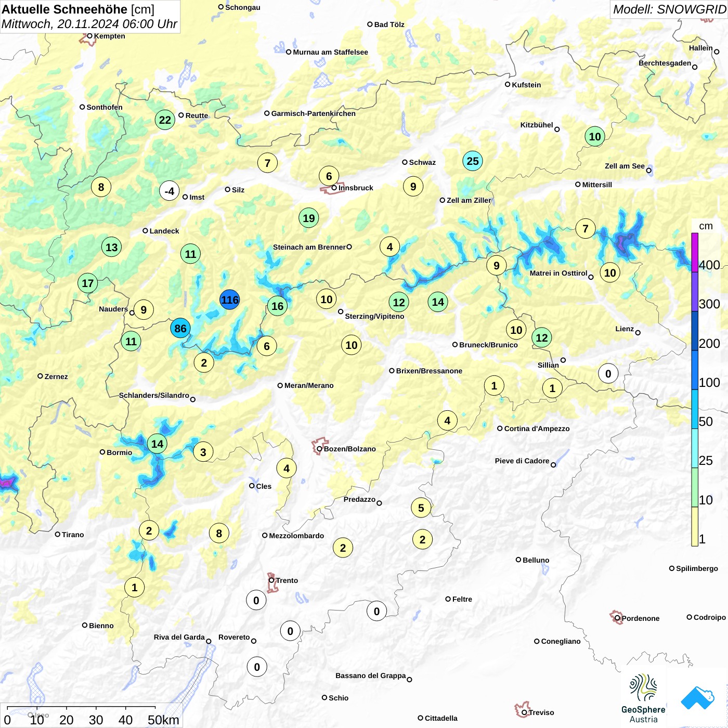This screenshot has height=728, width=728.
Task: Click the GeoSphere Austria logo
Action: point(643,698)
